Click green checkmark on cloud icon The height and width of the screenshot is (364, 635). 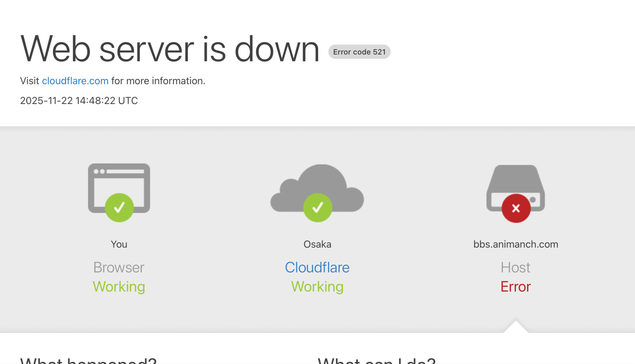(x=317, y=208)
